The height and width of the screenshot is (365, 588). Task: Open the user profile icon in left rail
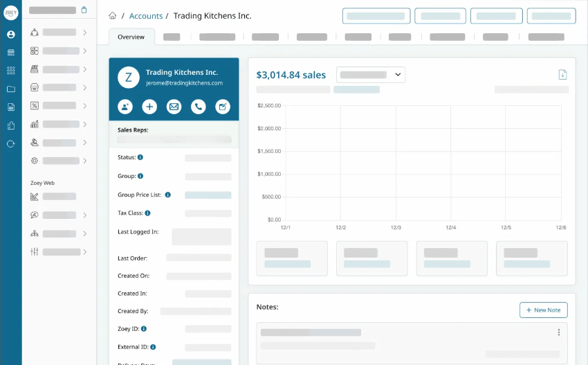pyautogui.click(x=10, y=34)
